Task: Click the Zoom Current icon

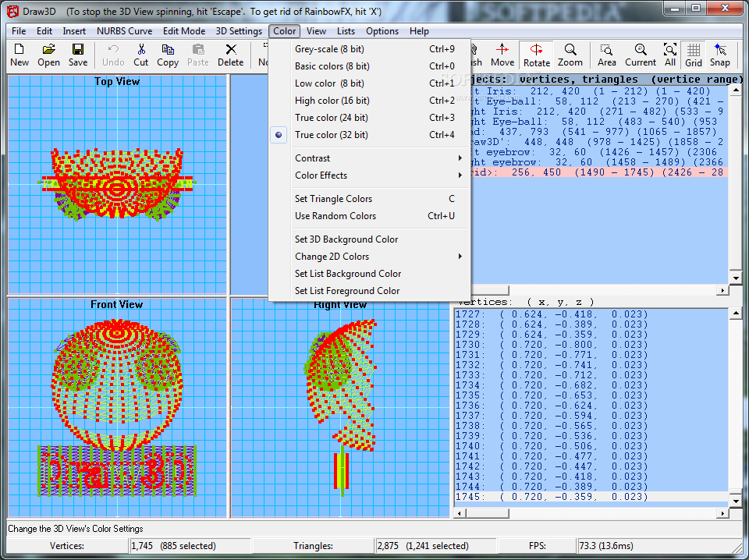Action: click(x=641, y=55)
